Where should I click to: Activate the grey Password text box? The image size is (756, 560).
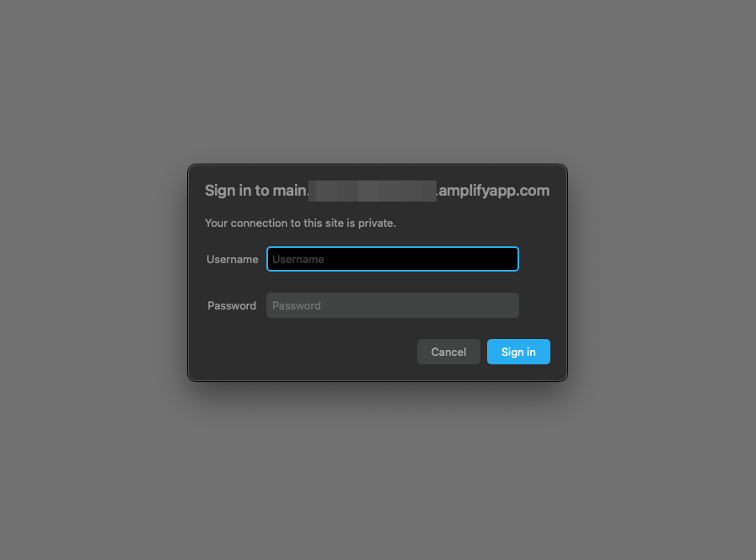coord(393,305)
